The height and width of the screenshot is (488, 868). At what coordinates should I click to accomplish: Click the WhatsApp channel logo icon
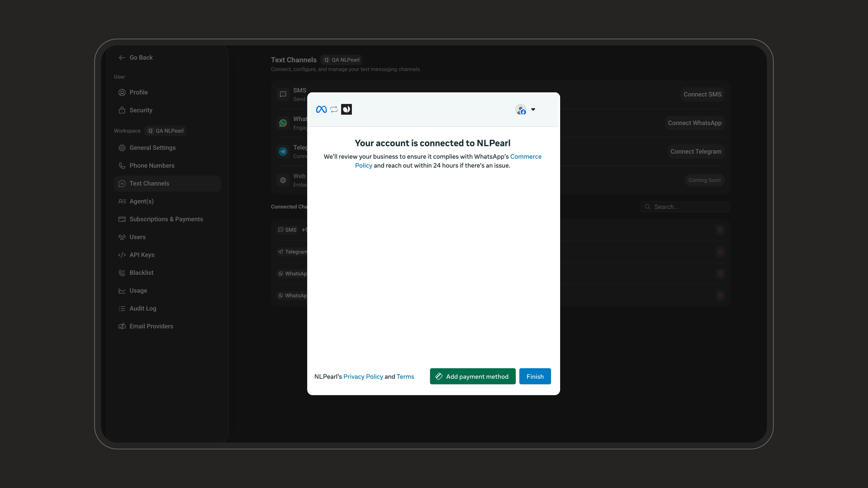[283, 123]
